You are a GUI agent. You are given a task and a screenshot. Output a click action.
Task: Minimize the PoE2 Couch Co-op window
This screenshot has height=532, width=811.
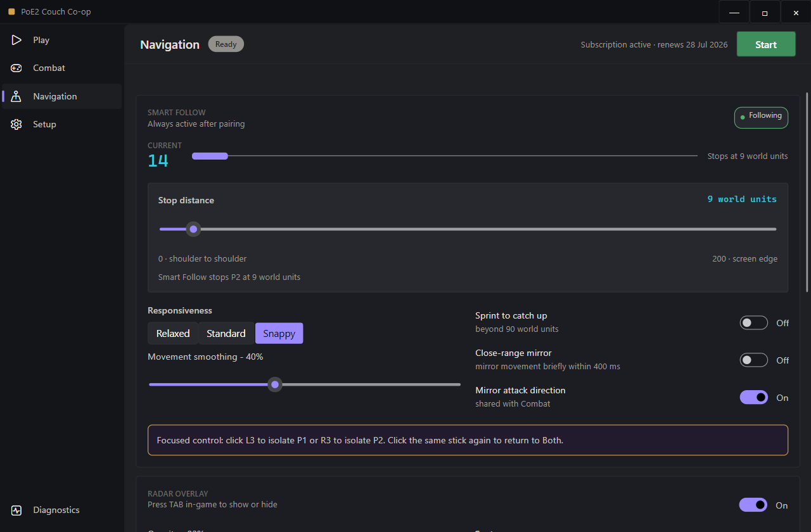tap(734, 12)
